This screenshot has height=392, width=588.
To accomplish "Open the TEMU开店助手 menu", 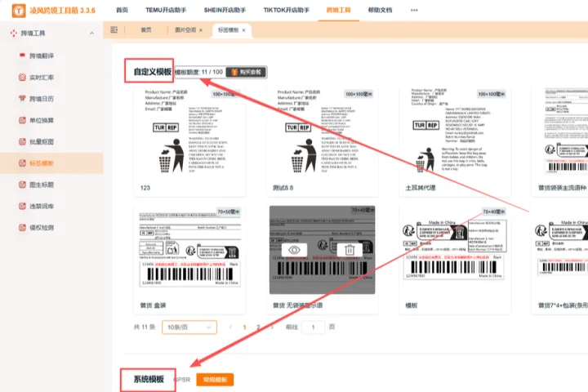I will point(166,10).
